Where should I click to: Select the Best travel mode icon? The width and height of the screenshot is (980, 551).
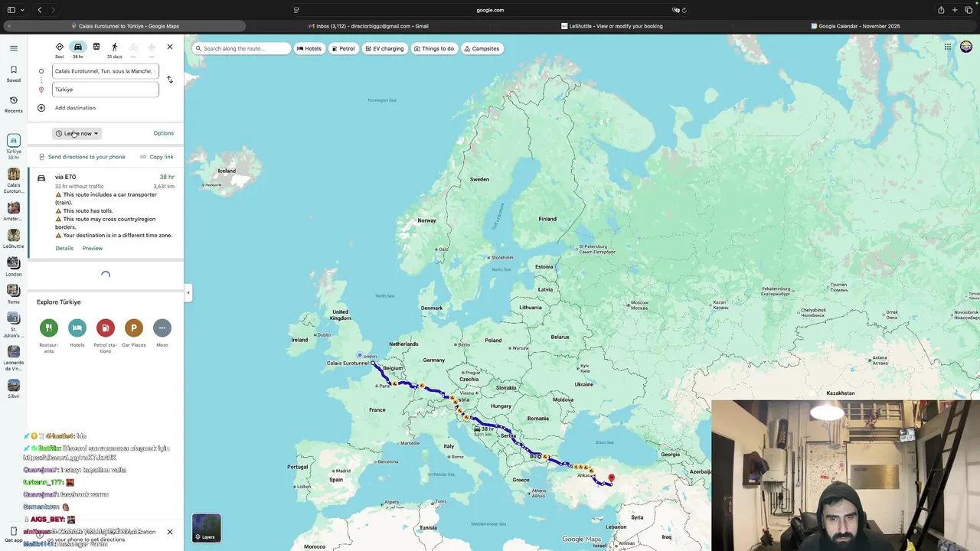[x=60, y=50]
